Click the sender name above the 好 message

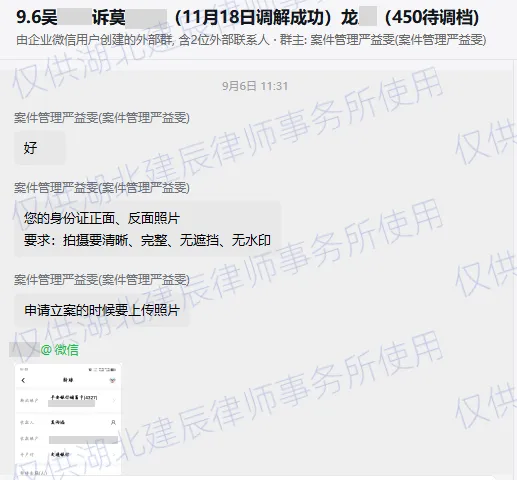102,118
